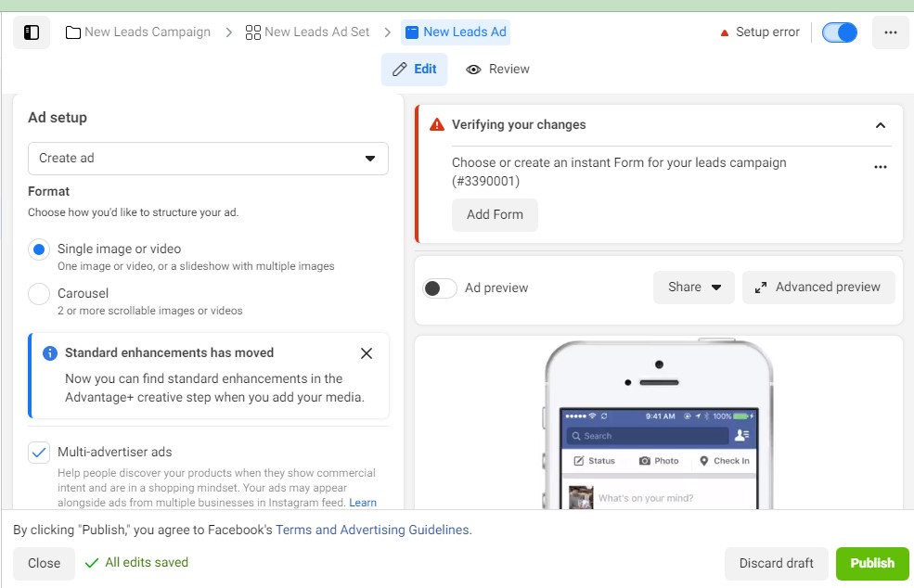The height and width of the screenshot is (588, 914).
Task: Dismiss Standard enhancements has moved notice
Action: (367, 353)
